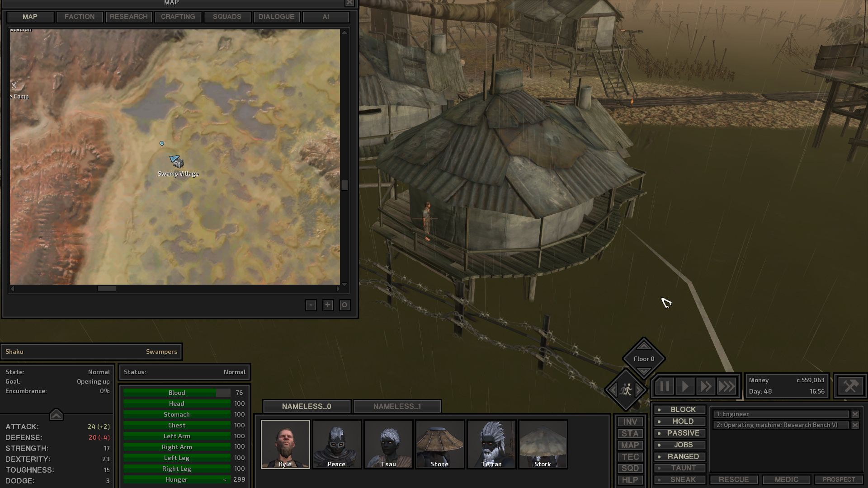Image resolution: width=868 pixels, height=488 pixels.
Task: Click the left arrow of the movement speed selector
Action: tap(612, 389)
